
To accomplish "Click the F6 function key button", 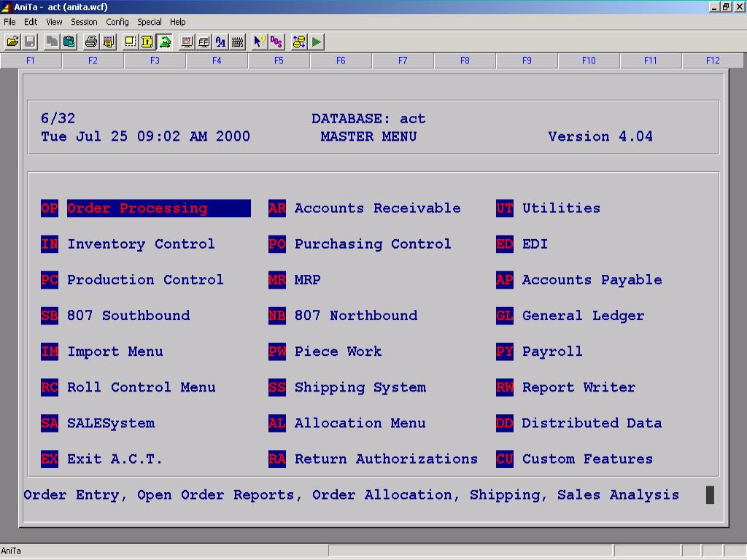I will 341,61.
